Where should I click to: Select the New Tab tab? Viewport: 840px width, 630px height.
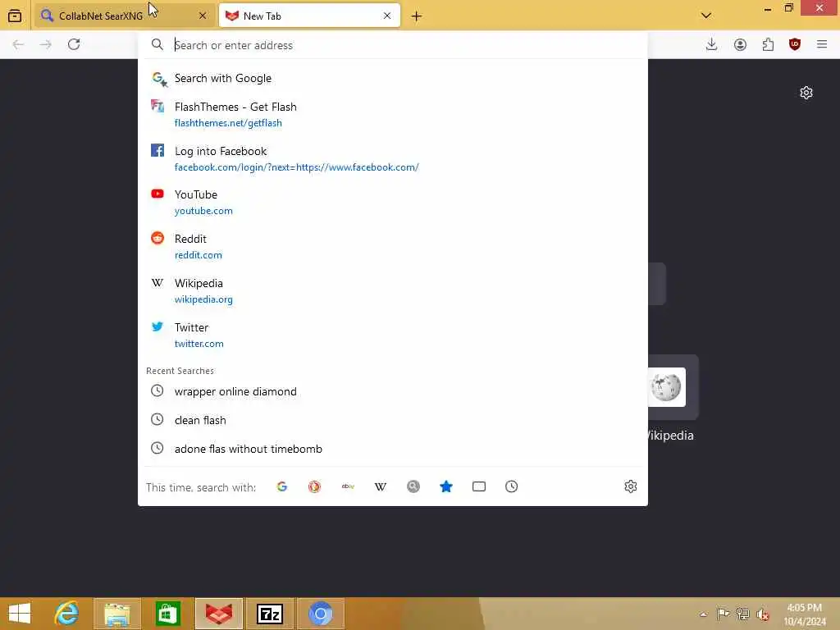pos(309,16)
